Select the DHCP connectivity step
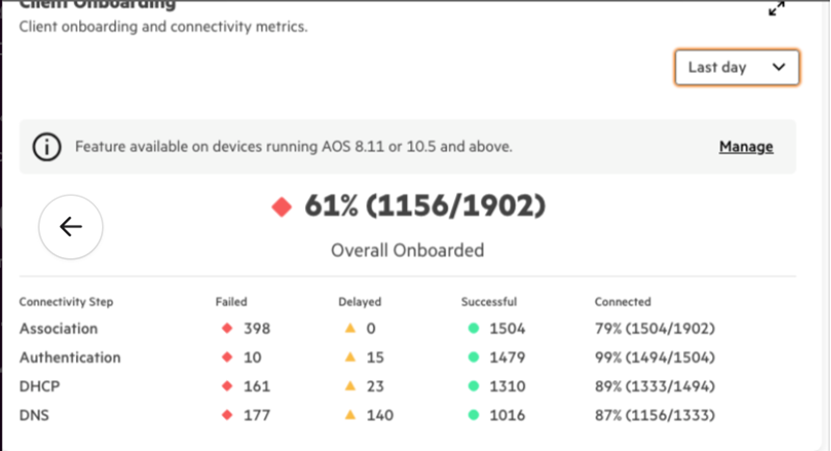 (40, 386)
